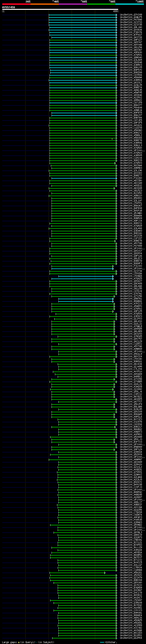Screen dimensions: 146x644
Task: Click the =100char. scale legend
Action: pyautogui.click(x=108, y=642)
